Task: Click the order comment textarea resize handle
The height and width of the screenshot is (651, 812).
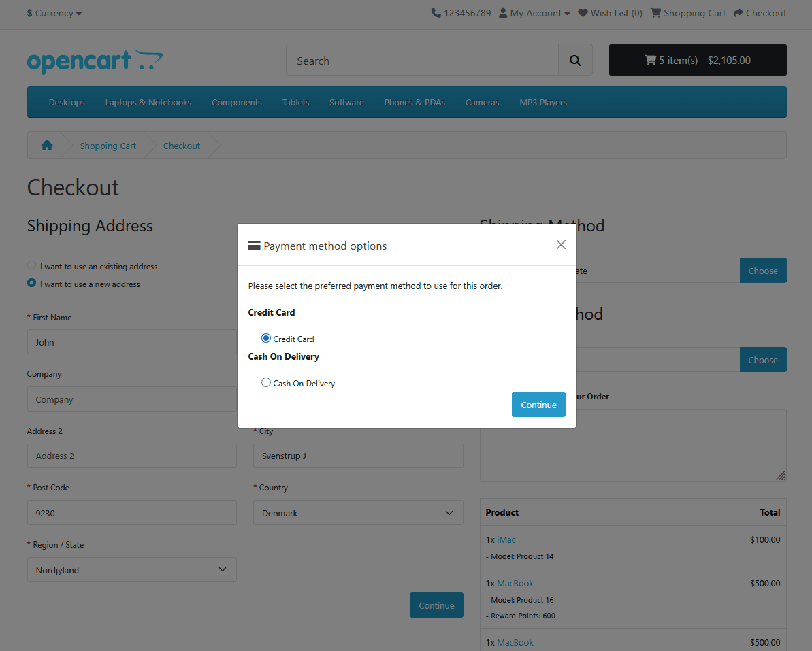Action: click(781, 475)
